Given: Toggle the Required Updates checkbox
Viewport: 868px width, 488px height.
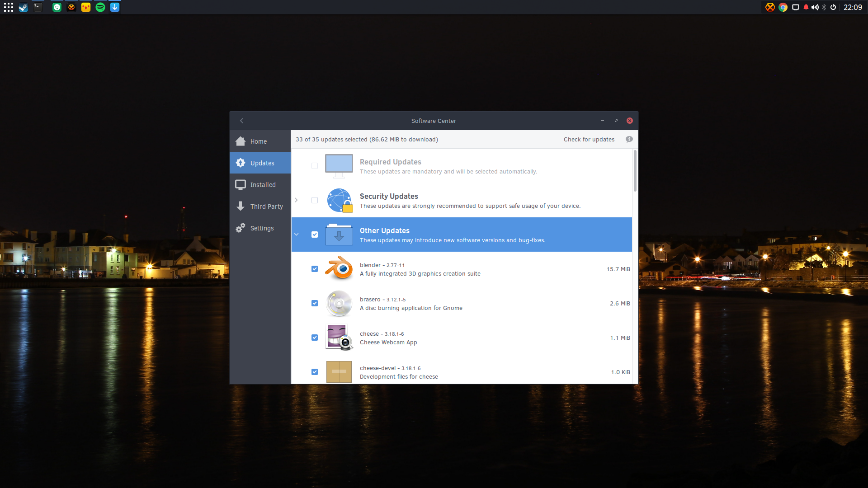Looking at the screenshot, I should point(315,166).
